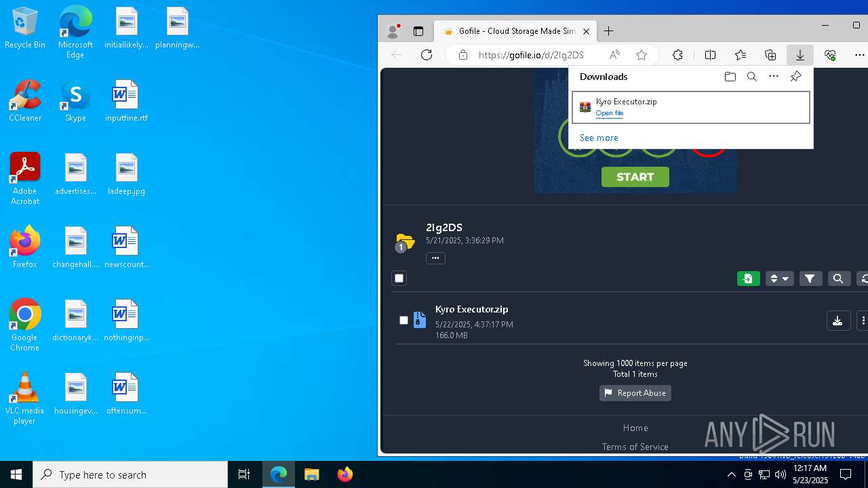Open Terms of Service footer link
The height and width of the screenshot is (488, 868).
tap(635, 447)
